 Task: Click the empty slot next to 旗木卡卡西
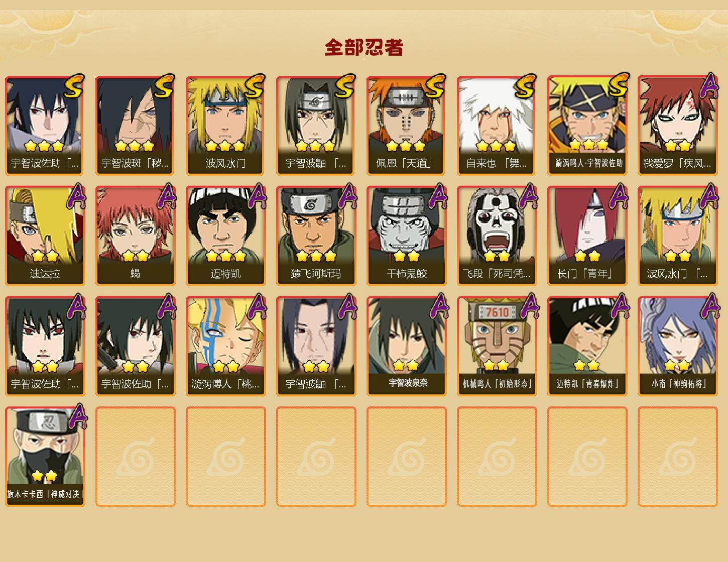[x=135, y=457]
